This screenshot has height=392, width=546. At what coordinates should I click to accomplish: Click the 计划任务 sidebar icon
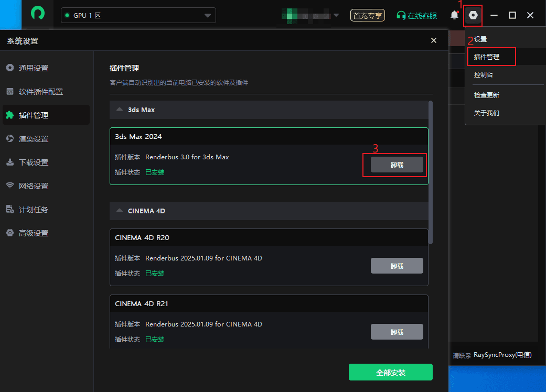click(x=10, y=210)
